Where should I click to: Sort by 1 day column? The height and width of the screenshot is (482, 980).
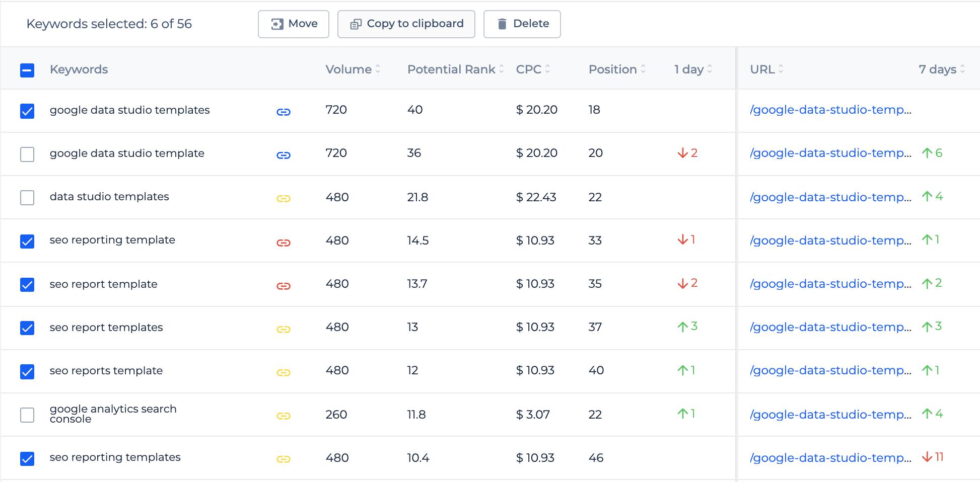tap(693, 69)
